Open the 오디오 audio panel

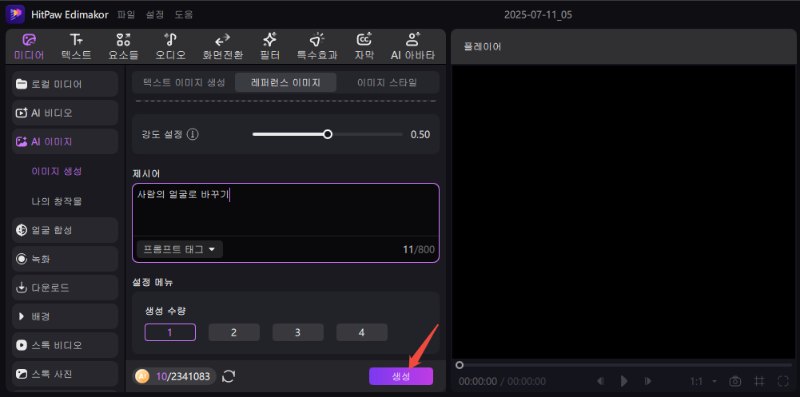[x=170, y=47]
